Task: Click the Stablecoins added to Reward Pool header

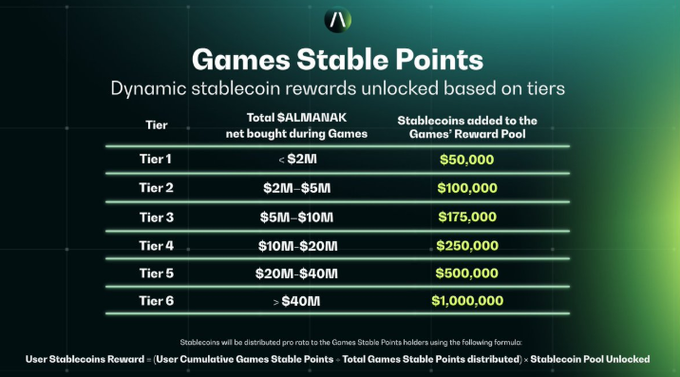Action: coord(467,127)
